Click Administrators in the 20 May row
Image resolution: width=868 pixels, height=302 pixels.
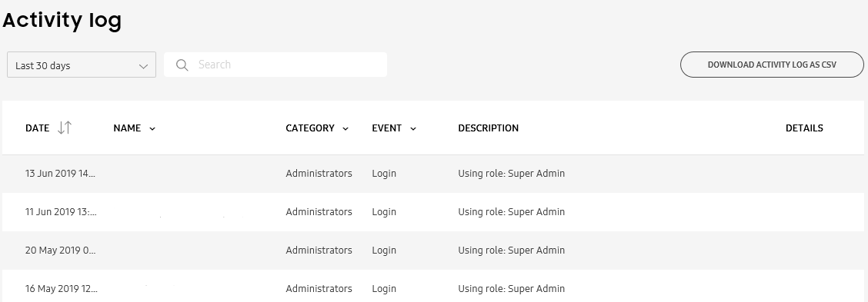click(x=319, y=251)
